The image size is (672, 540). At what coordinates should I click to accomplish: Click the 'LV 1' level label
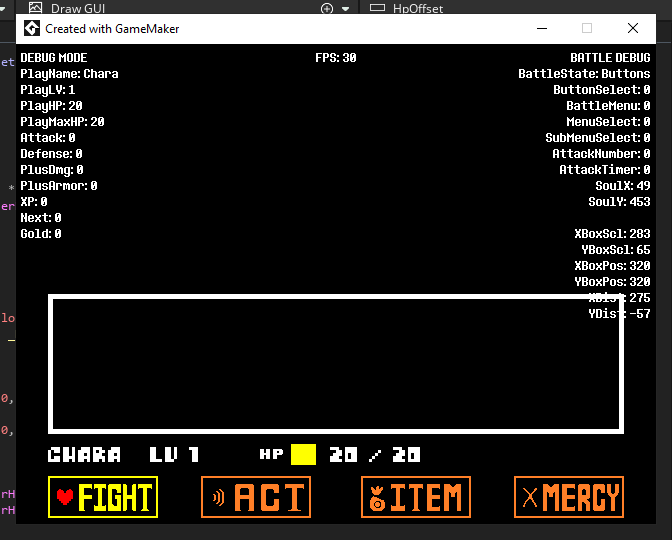[174, 454]
